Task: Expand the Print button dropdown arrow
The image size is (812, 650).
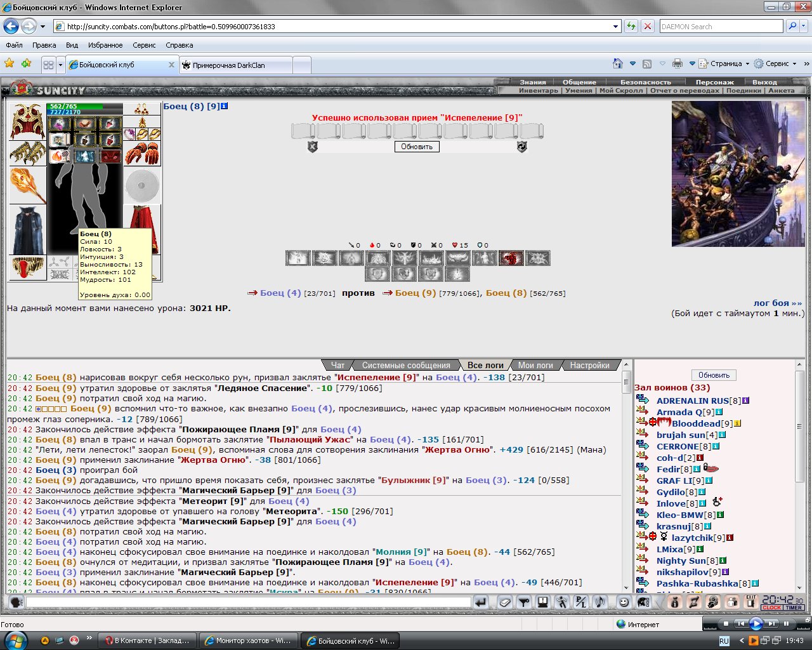Action: coord(692,63)
